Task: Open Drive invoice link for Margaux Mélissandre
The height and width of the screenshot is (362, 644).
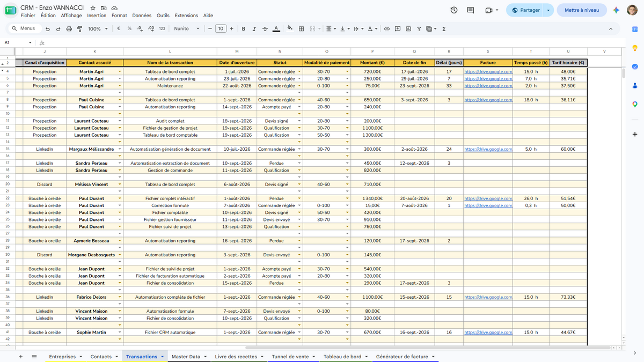Action: pyautogui.click(x=488, y=149)
